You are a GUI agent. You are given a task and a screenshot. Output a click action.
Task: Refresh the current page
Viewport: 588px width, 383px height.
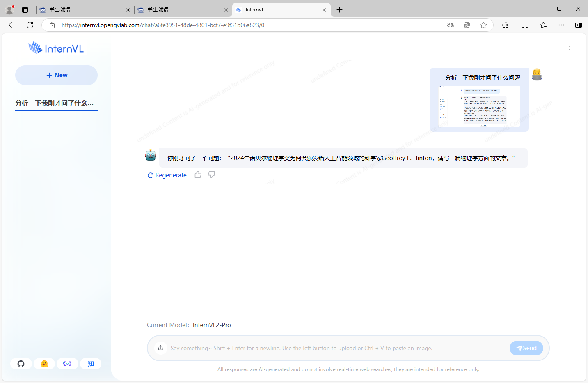point(30,25)
